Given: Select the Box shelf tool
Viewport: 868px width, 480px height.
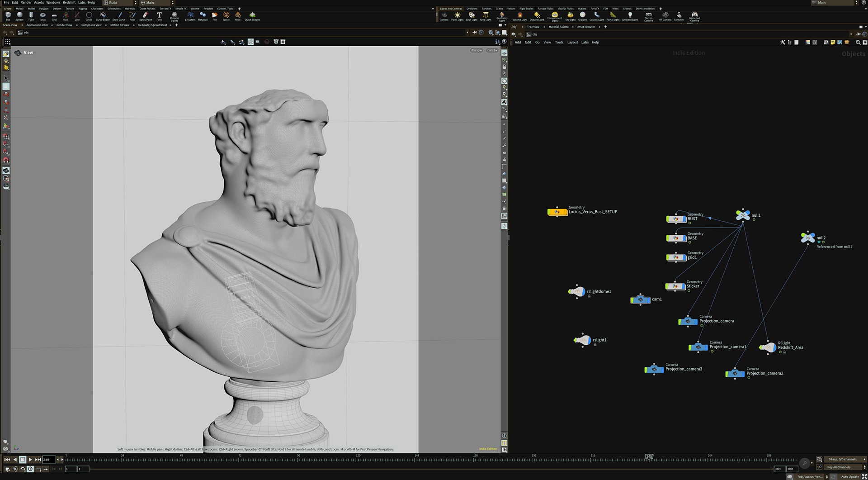Looking at the screenshot, I should point(8,16).
